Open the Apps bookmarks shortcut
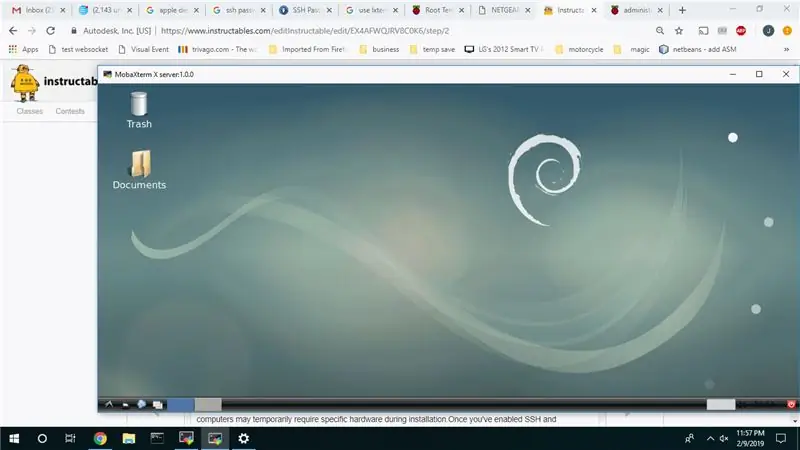 point(23,49)
